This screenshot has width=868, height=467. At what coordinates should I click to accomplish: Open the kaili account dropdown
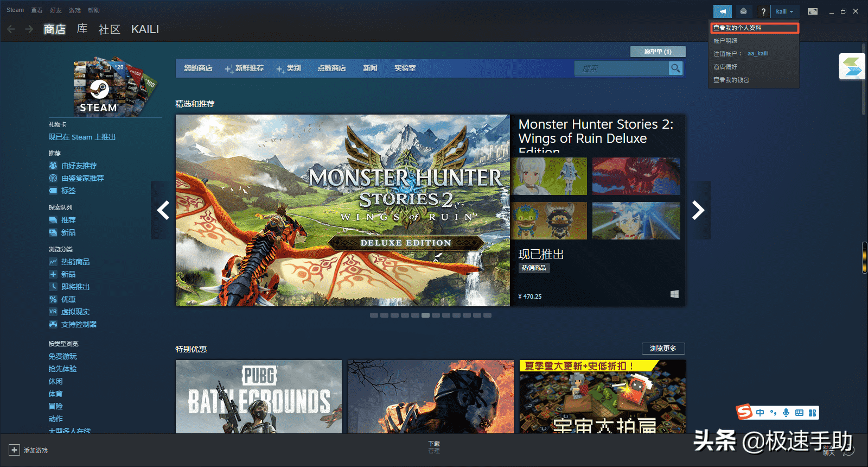pyautogui.click(x=784, y=11)
